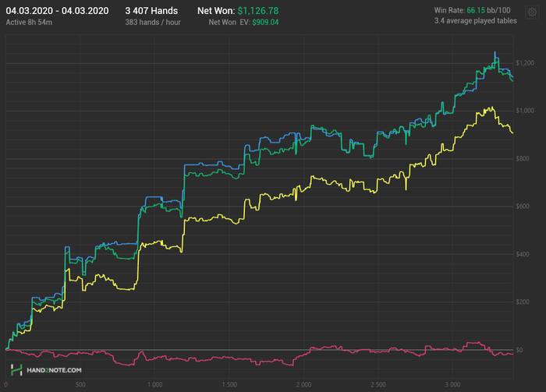This screenshot has width=546, height=392.
Task: Click the 500 hands x-axis label
Action: [80, 385]
